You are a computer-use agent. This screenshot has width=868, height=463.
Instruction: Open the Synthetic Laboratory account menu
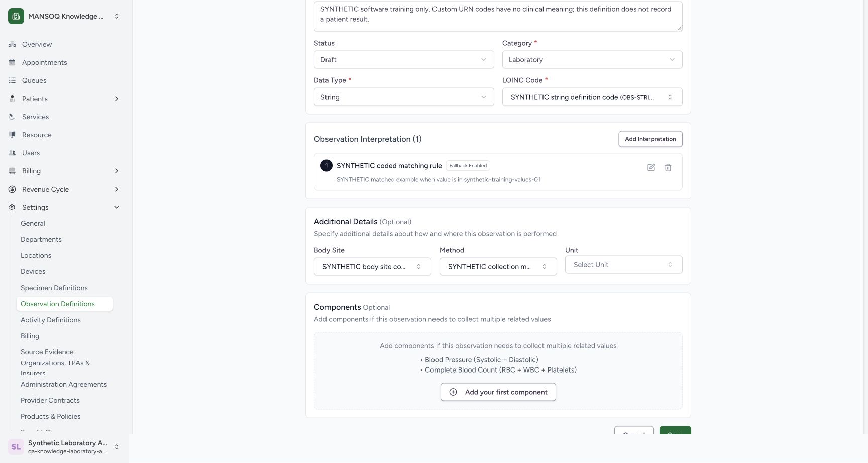point(64,447)
